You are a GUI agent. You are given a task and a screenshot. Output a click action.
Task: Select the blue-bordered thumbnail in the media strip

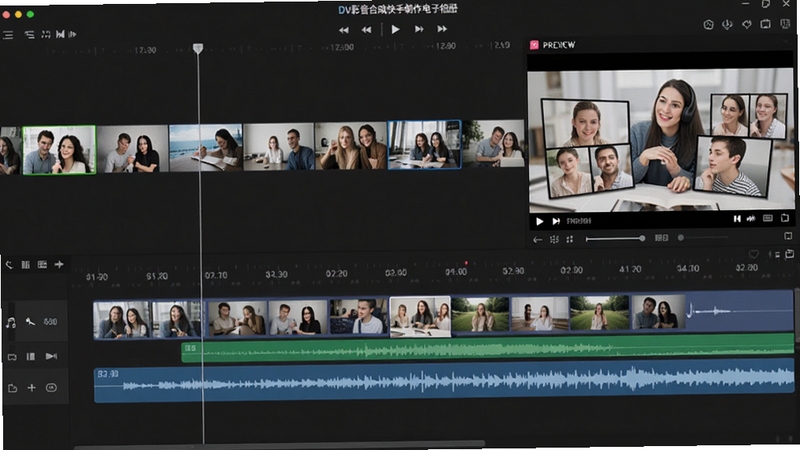[x=424, y=144]
